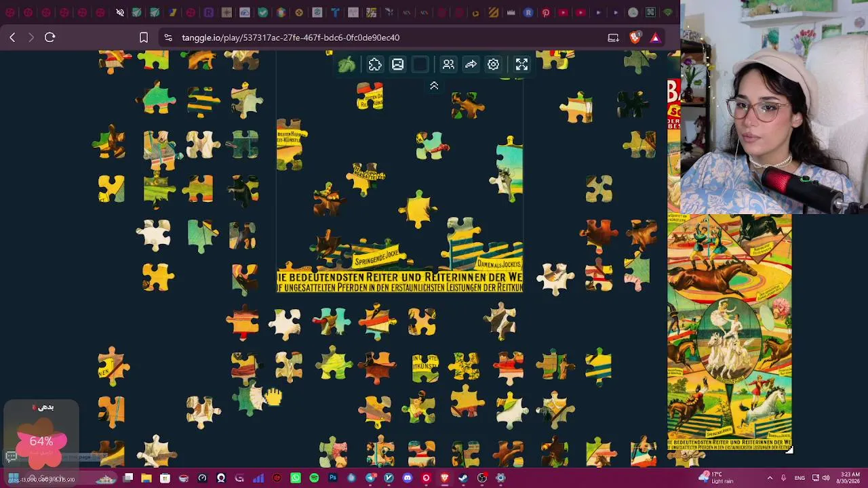
Task: Collapse the puzzle toolbar with the double chevron
Action: 434,86
